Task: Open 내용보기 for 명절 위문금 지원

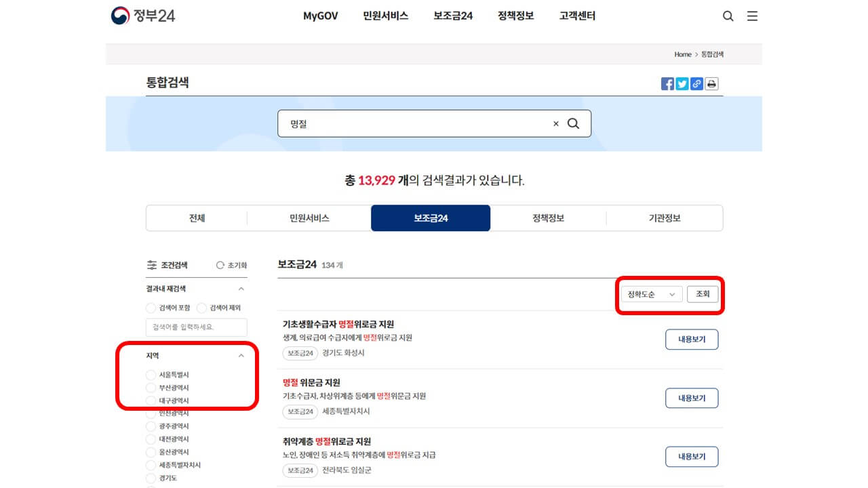Action: [x=692, y=398]
